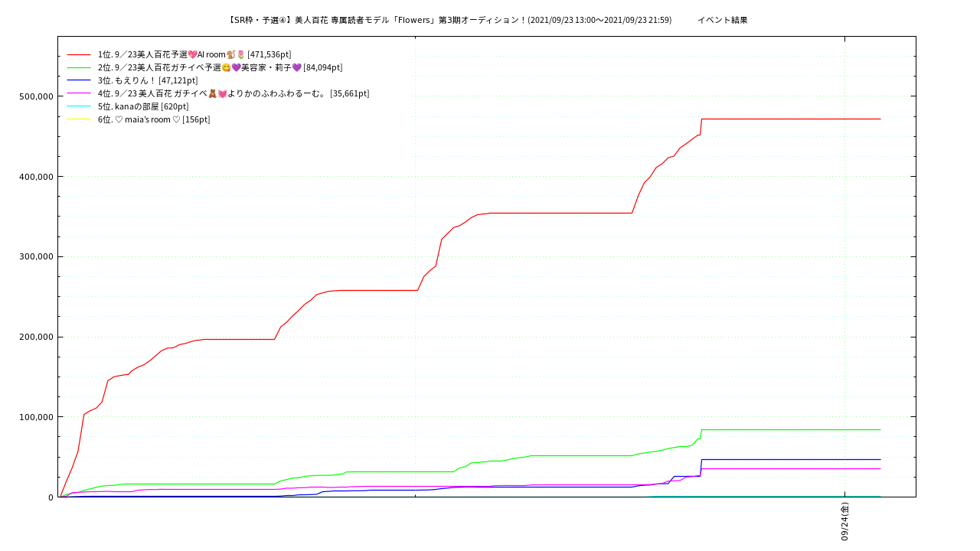Select the '3位. もえりん！ [47,121pt]' legend label
This screenshot has width=980, height=551.
tap(148, 80)
